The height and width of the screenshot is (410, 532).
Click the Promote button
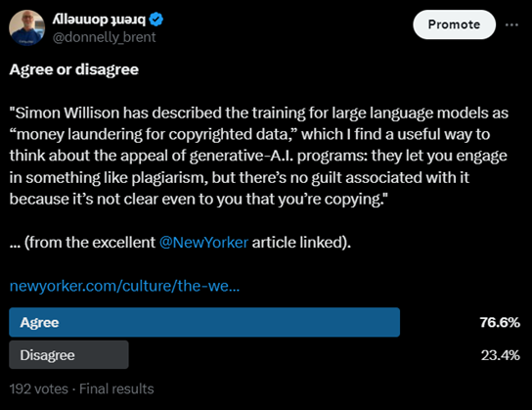454,24
